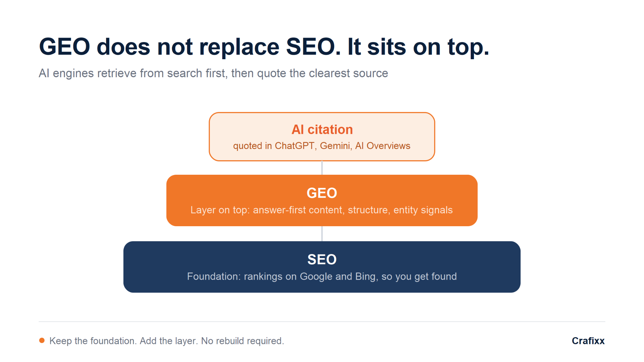Click the word 'SEO.' in the headline
The height and width of the screenshot is (362, 644).
(313, 47)
